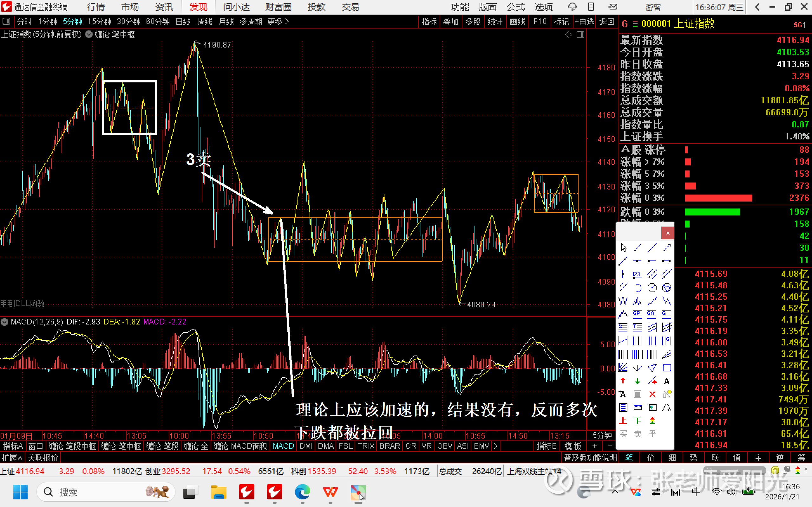The image size is (812, 507).
Task: Select the arrow line drawing tool
Action: (x=666, y=248)
